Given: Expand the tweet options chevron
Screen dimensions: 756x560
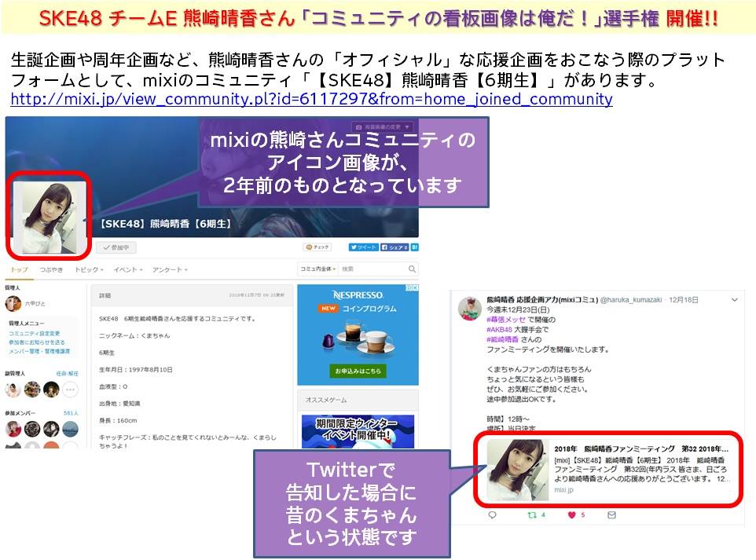Looking at the screenshot, I should [x=734, y=300].
